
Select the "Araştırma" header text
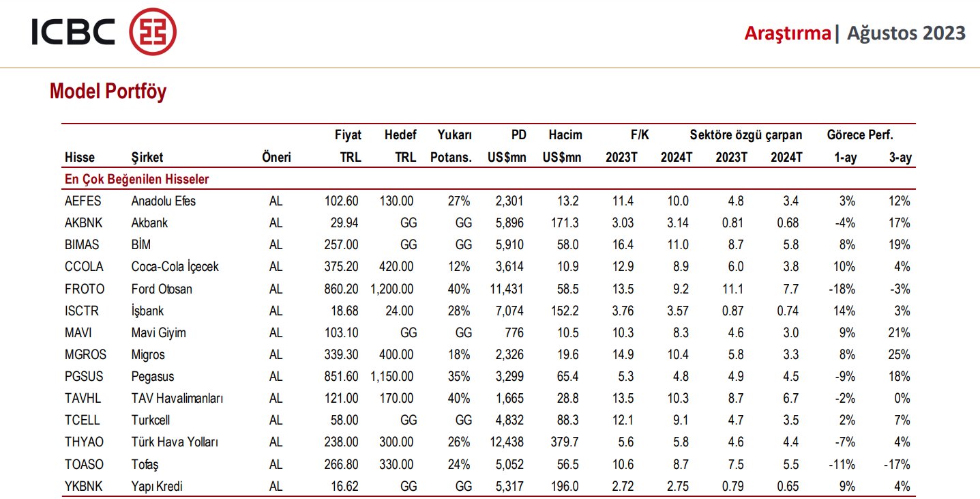(788, 33)
